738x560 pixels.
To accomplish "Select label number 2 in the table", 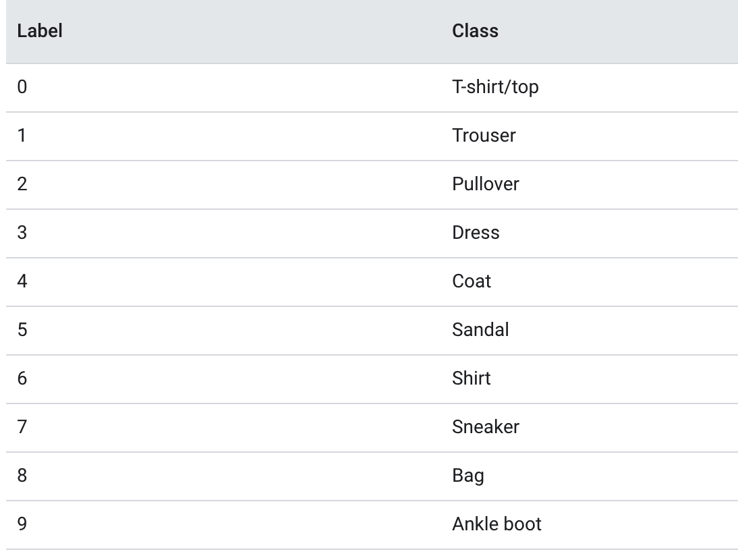I will click(22, 184).
